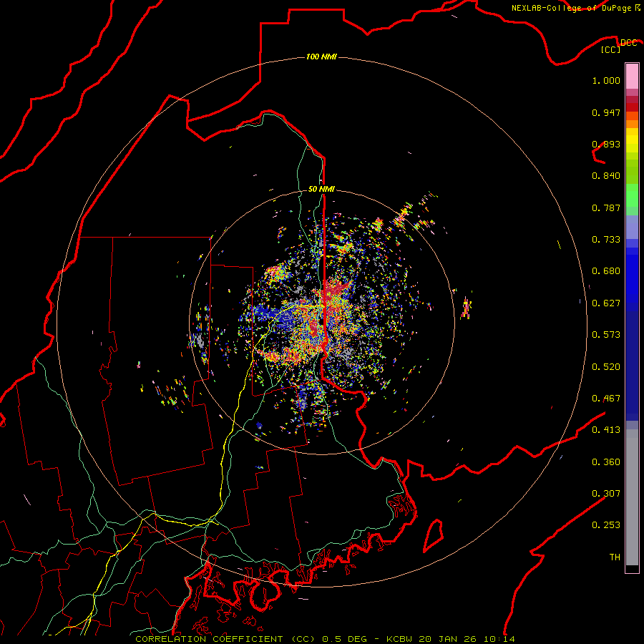Select the 0.360 legend value

click(x=606, y=462)
